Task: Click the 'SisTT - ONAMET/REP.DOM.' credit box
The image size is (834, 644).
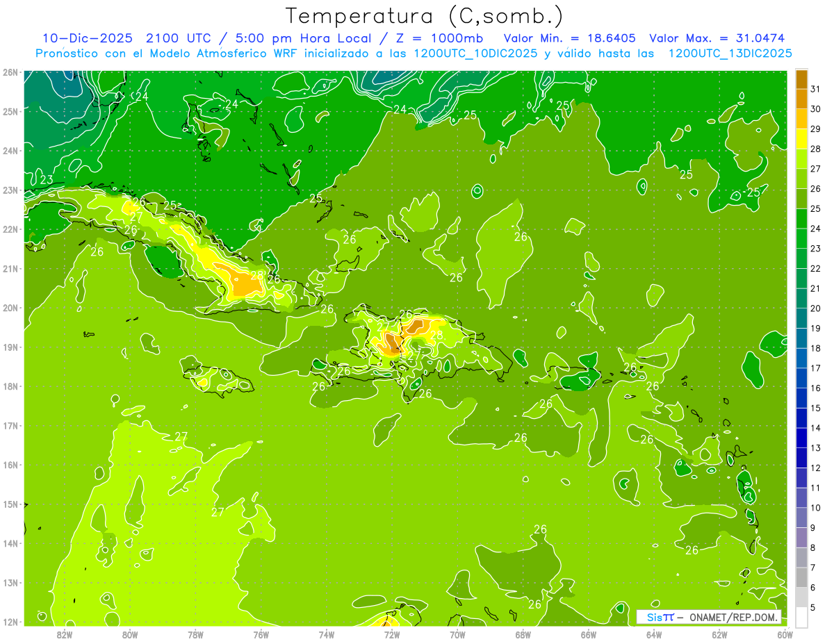Action: tap(709, 616)
